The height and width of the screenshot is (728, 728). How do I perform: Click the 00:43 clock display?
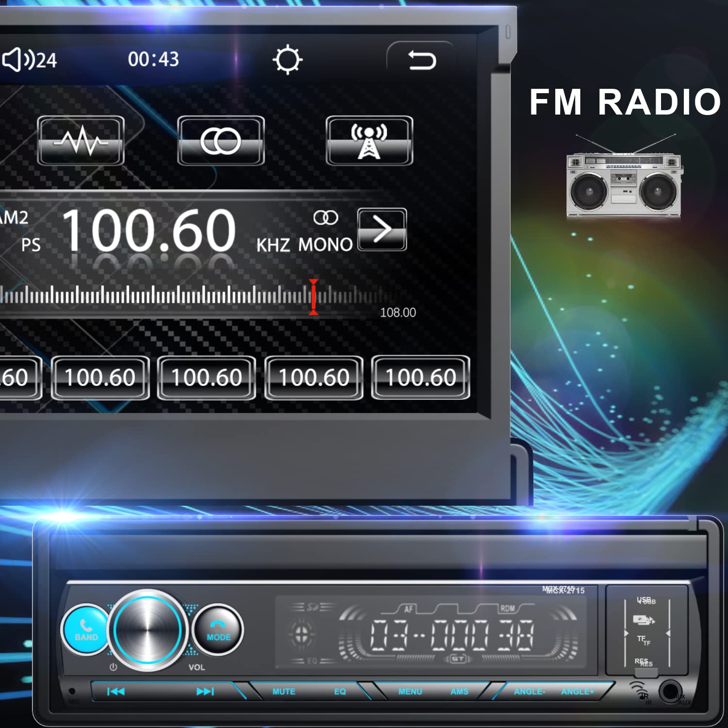tap(153, 60)
